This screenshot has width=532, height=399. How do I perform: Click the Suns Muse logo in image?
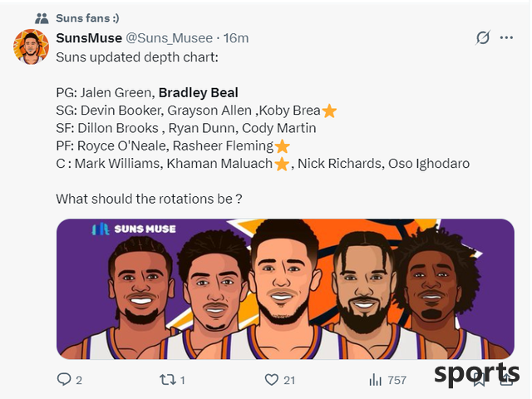tap(134, 229)
